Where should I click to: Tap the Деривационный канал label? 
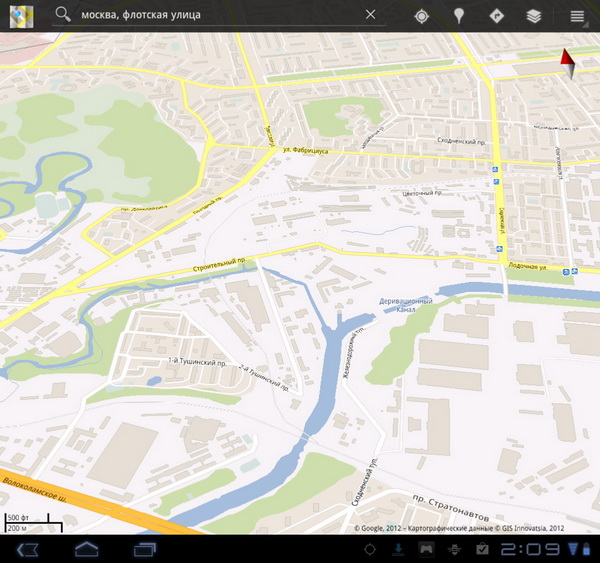click(x=406, y=305)
